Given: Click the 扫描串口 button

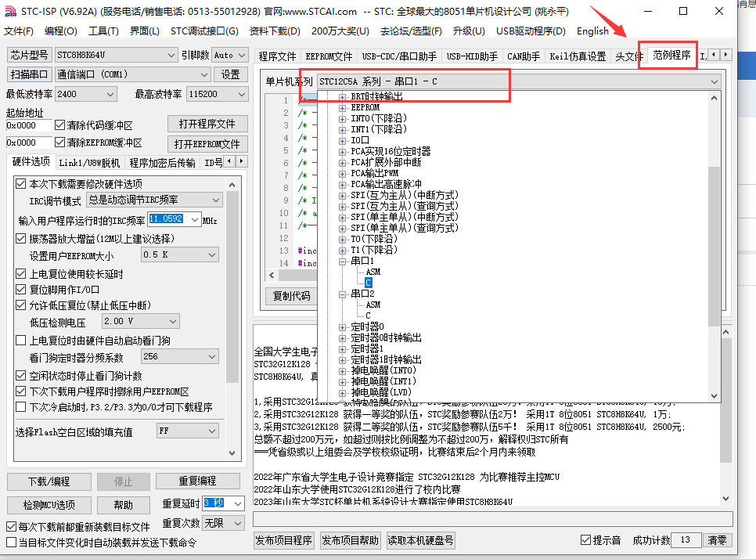Looking at the screenshot, I should coord(29,74).
